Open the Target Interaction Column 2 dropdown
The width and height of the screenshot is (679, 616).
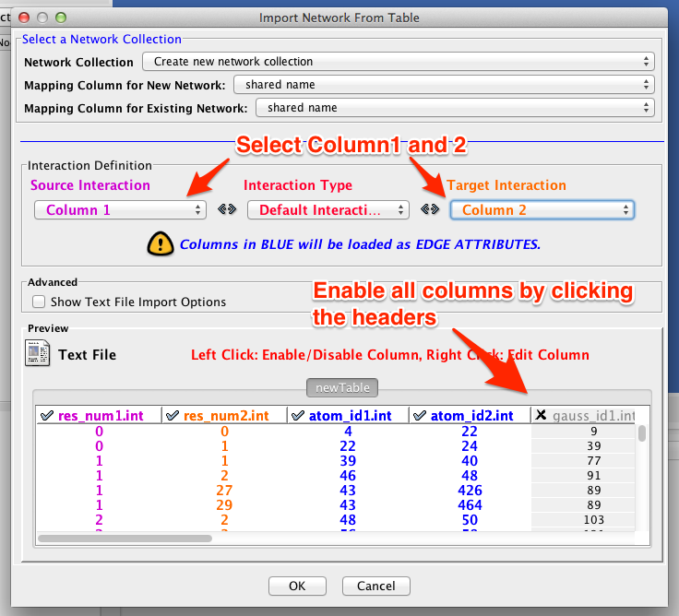click(542, 210)
